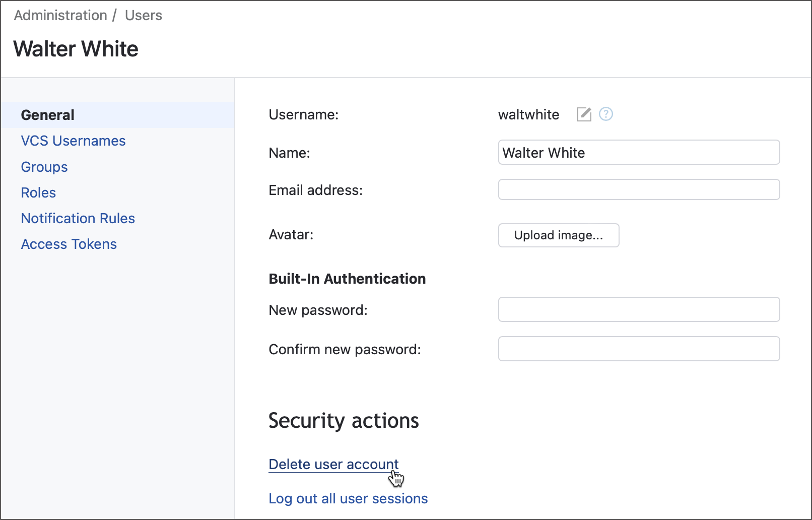Open the Access Tokens tab
Viewport: 812px width, 520px height.
[x=69, y=244]
